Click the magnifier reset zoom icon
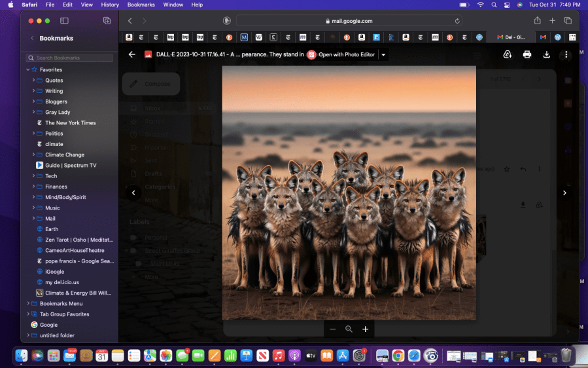Image resolution: width=588 pixels, height=368 pixels. coord(349,329)
